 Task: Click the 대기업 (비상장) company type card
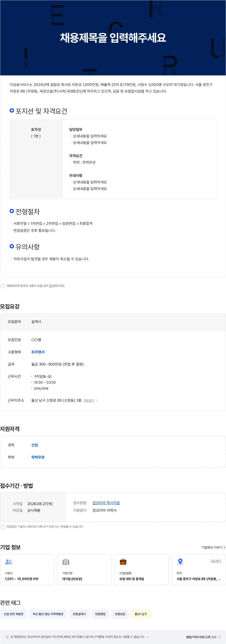click(85, 570)
